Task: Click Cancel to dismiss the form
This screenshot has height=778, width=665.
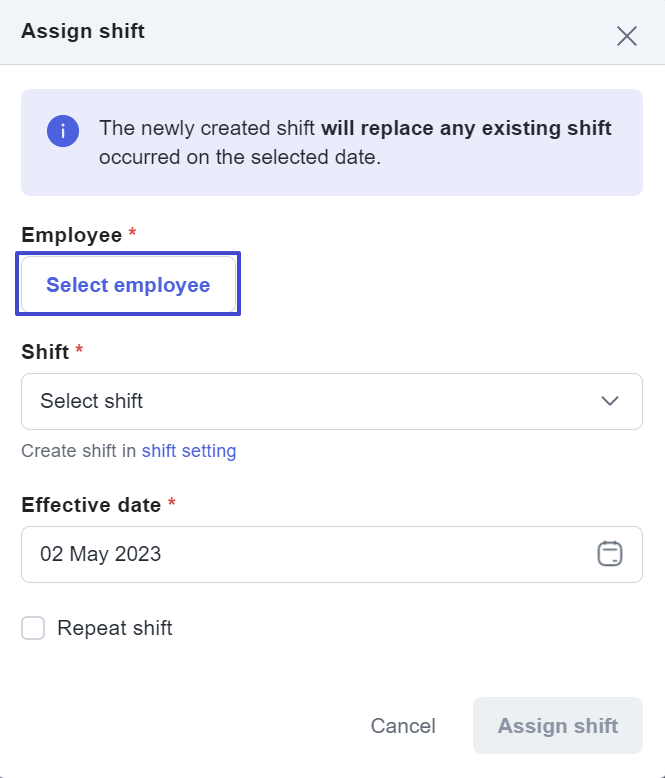Action: pyautogui.click(x=403, y=726)
